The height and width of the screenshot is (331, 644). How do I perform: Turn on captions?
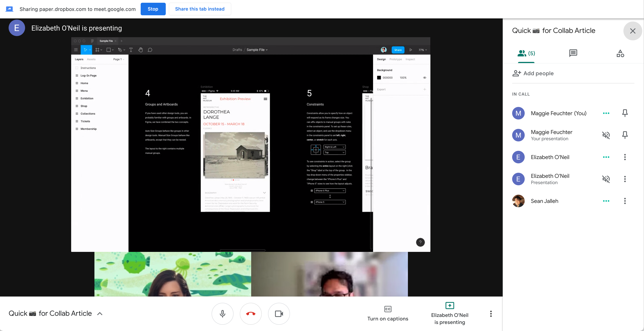click(388, 314)
